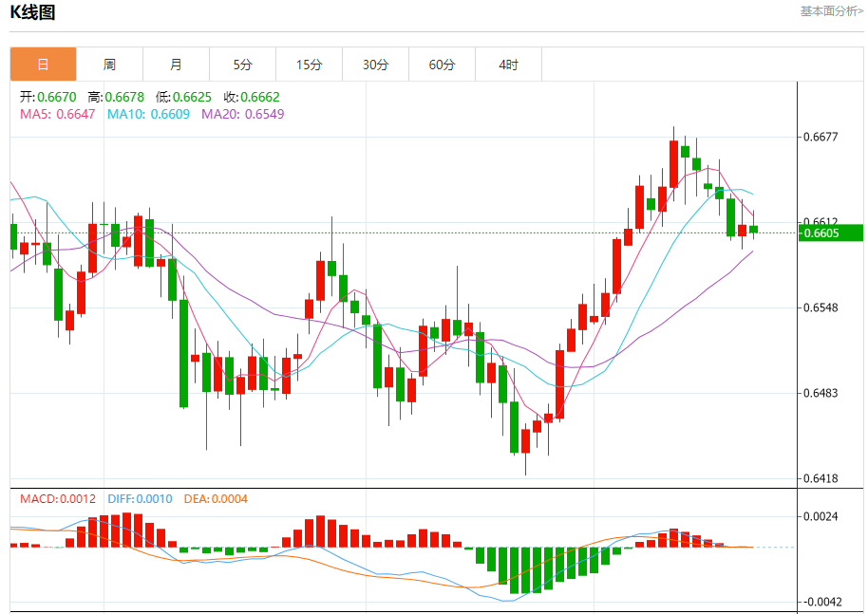Click the DEA: 0.0004 indicator label

pos(214,499)
